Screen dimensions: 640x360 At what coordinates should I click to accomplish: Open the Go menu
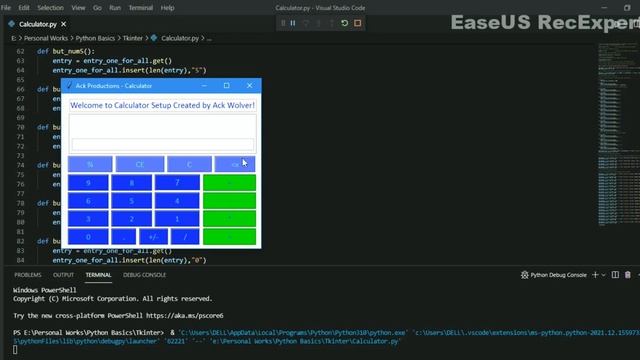[97, 8]
